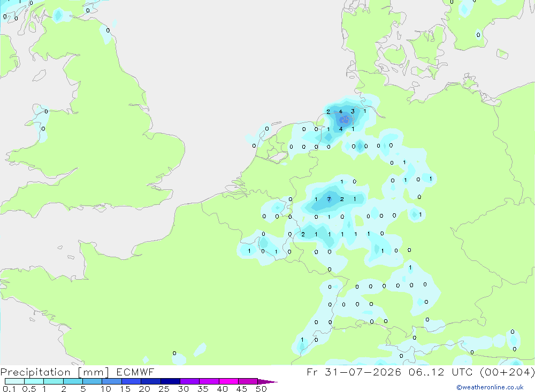Click legend label '20'
535x392 pixels.
point(144,389)
